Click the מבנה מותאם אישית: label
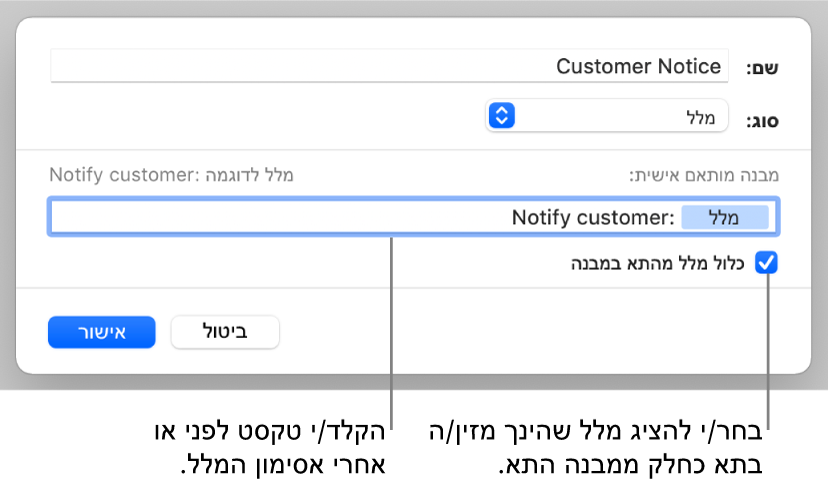This screenshot has width=828, height=481. click(704, 175)
